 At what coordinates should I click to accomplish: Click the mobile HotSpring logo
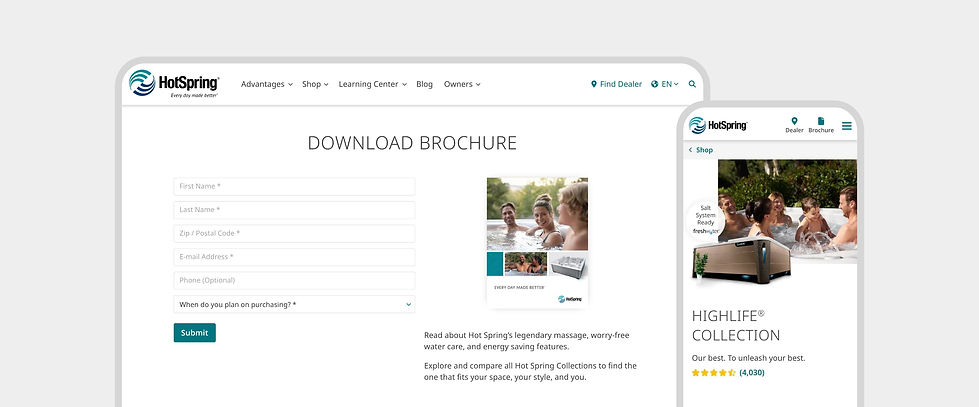(718, 125)
